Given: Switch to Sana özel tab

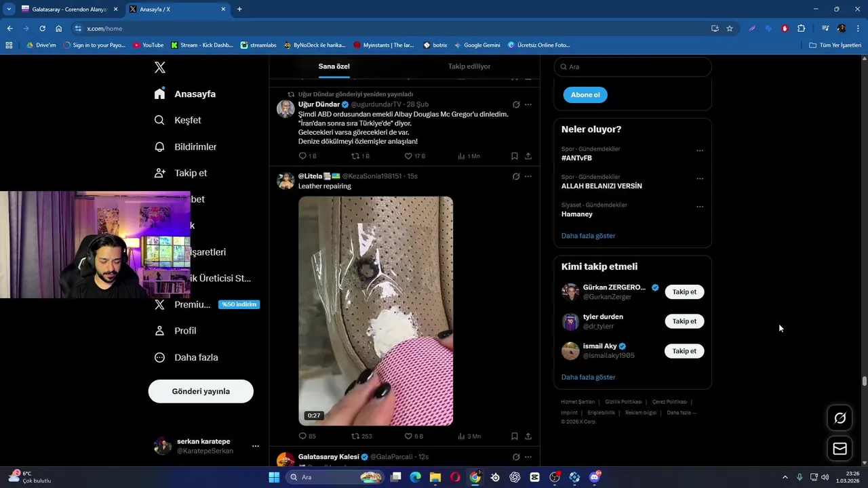Looking at the screenshot, I should tap(334, 66).
